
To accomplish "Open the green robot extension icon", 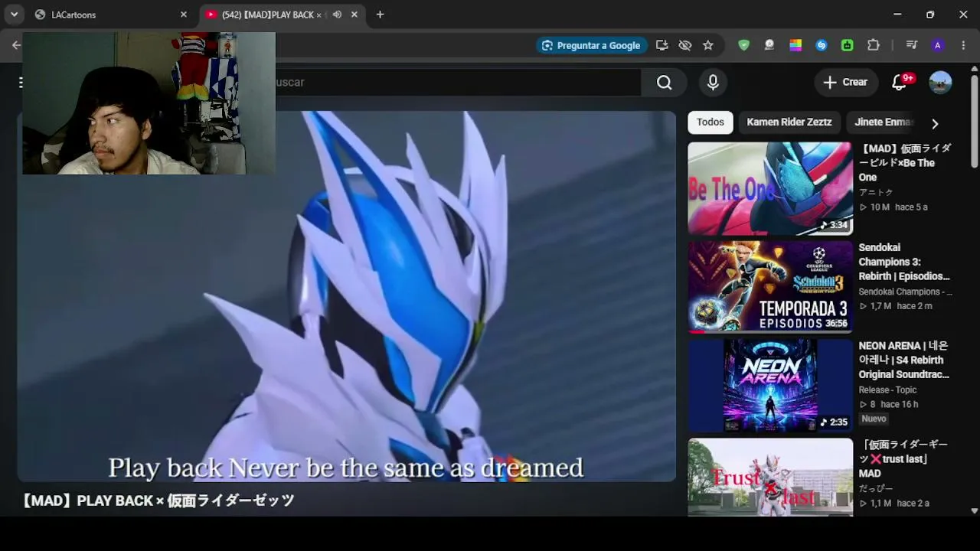I will pyautogui.click(x=848, y=45).
